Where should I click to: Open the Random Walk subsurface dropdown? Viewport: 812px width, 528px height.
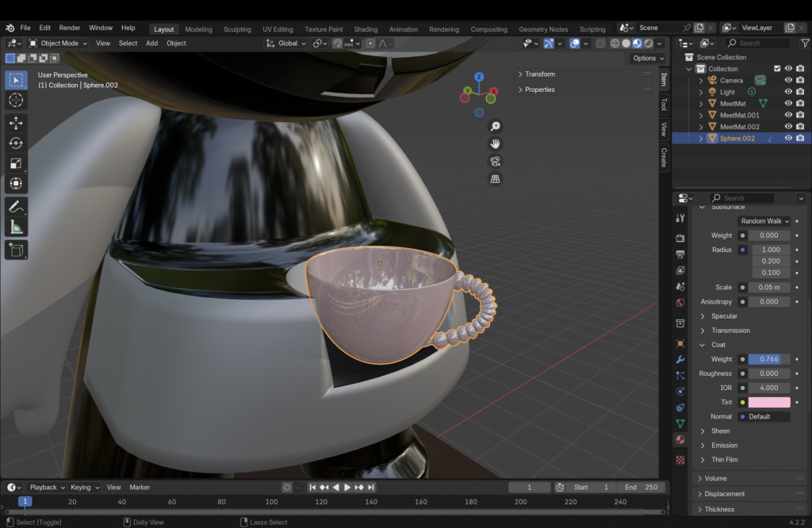pos(764,221)
